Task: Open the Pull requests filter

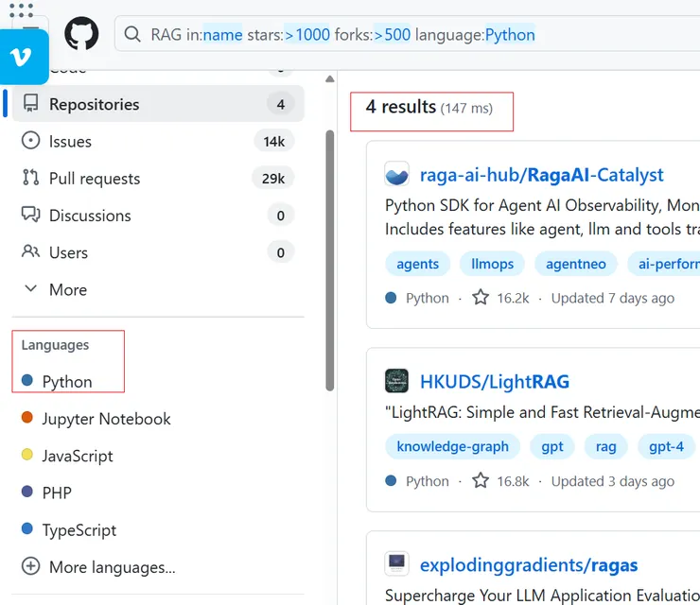Action: click(x=94, y=179)
